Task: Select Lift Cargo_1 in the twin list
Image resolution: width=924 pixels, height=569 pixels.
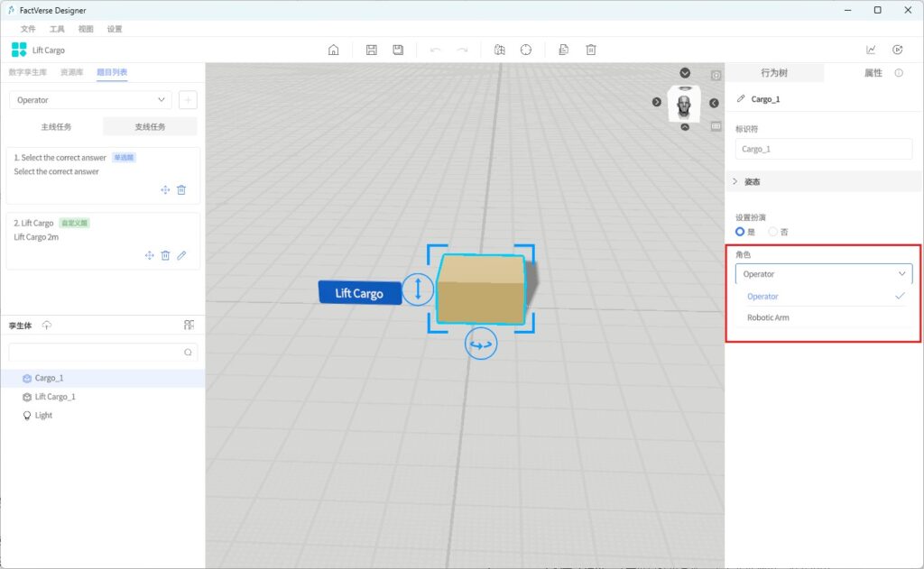Action: [x=55, y=397]
